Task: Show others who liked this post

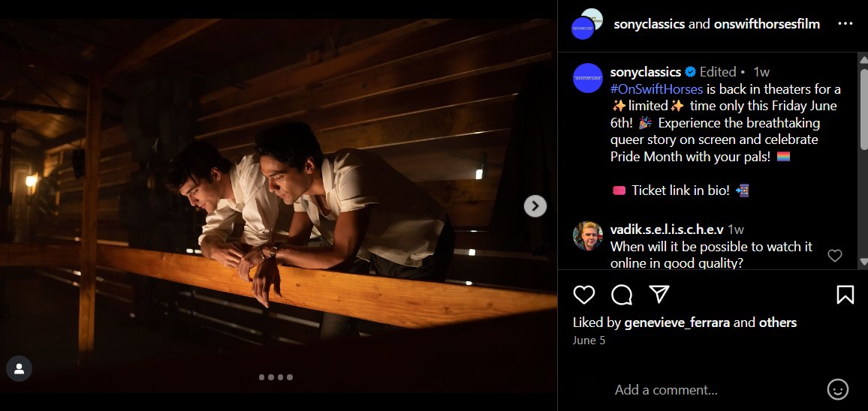Action: pos(778,322)
